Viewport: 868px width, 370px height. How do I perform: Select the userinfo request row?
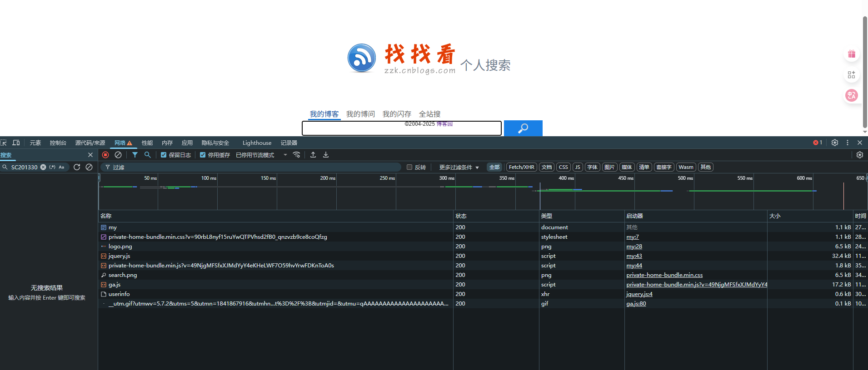point(483,294)
